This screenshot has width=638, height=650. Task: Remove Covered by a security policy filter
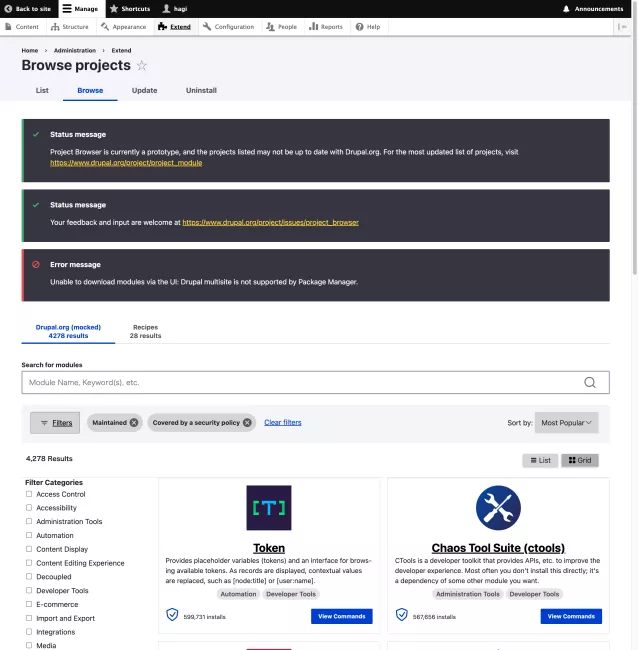click(x=247, y=422)
